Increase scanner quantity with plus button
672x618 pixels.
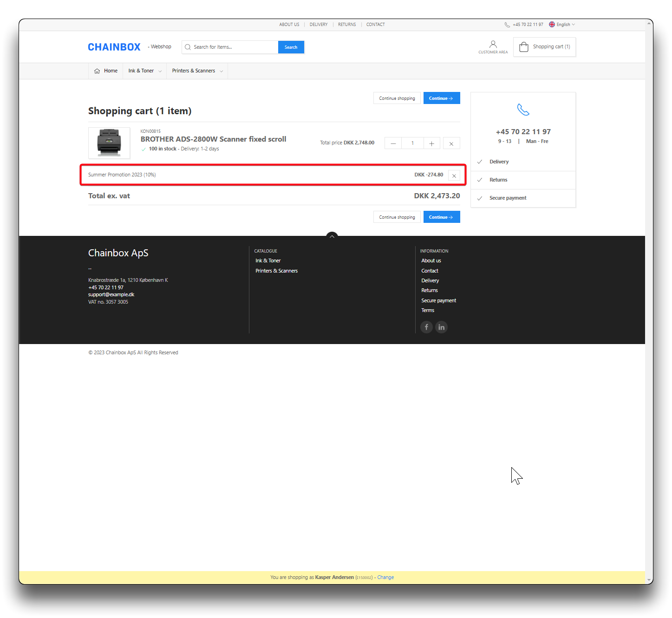coord(431,143)
